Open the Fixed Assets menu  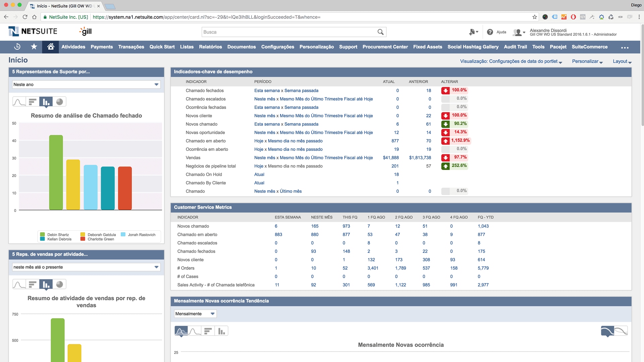[428, 47]
